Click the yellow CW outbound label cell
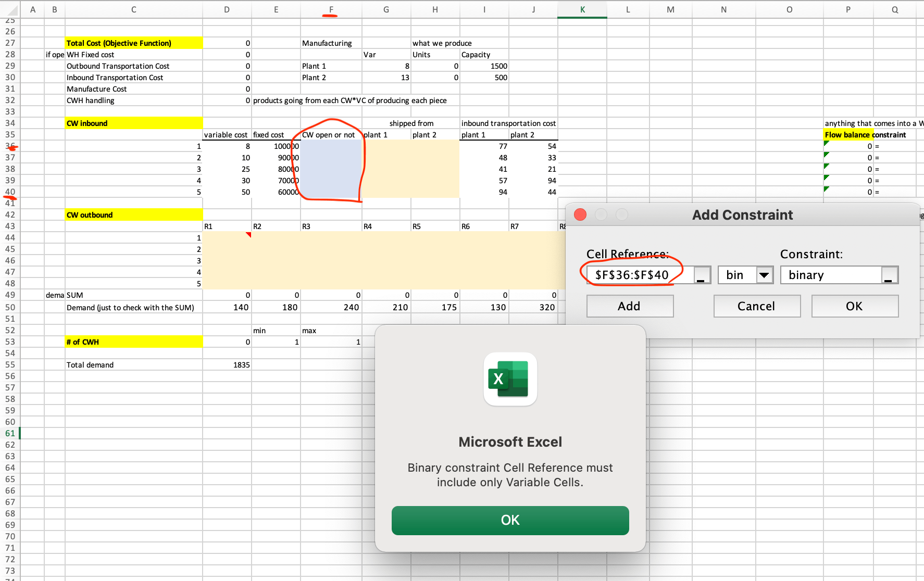 tap(133, 215)
